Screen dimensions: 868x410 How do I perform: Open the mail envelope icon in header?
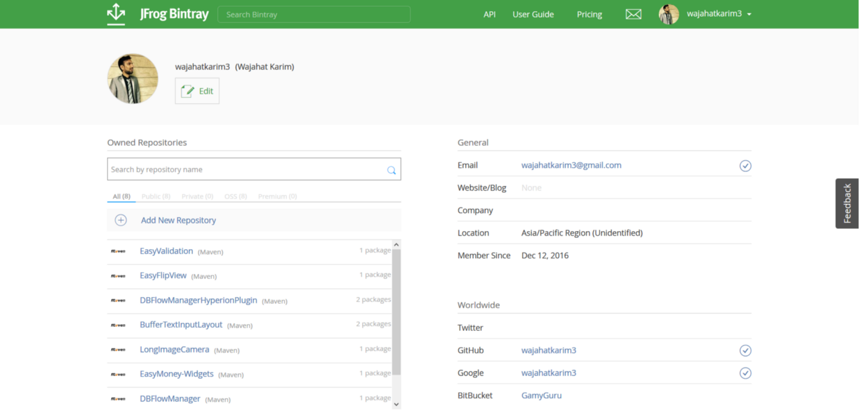[633, 15]
